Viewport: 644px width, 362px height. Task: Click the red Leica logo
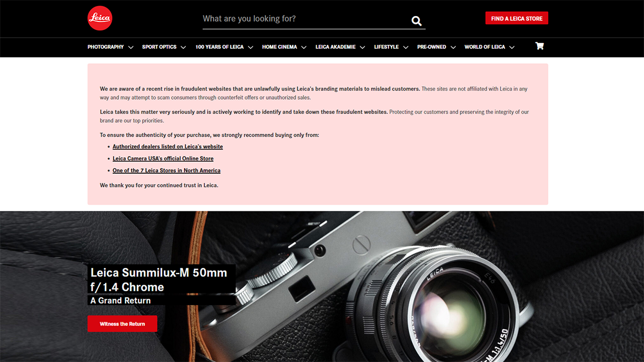point(100,19)
